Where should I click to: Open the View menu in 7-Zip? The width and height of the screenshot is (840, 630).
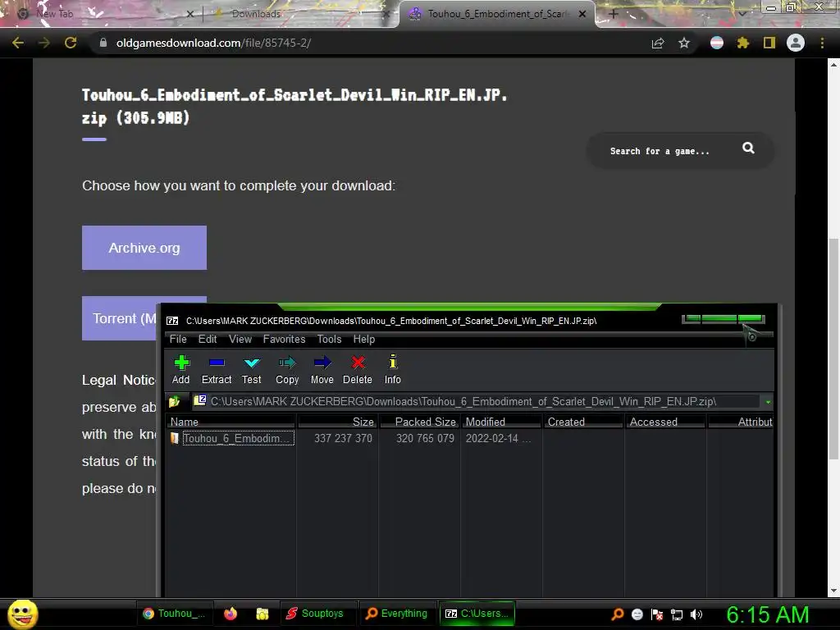tap(240, 339)
